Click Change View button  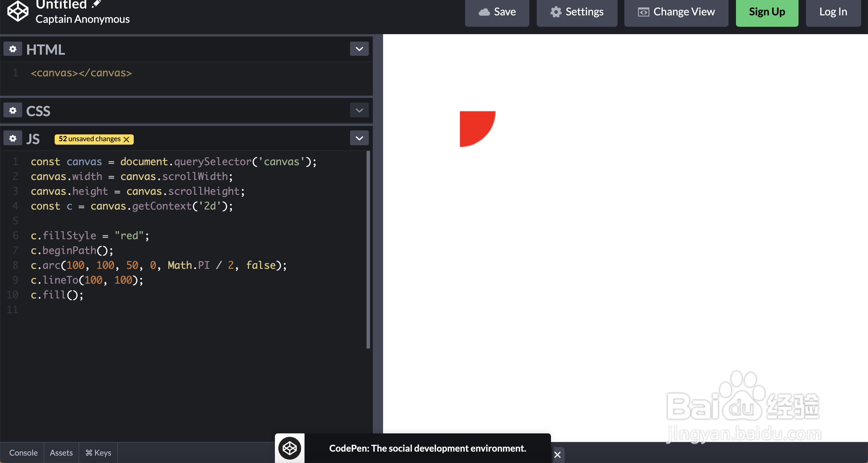pos(676,12)
